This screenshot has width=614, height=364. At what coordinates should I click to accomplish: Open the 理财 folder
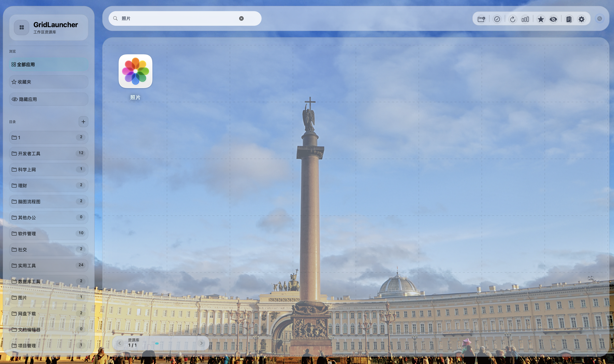coord(48,185)
